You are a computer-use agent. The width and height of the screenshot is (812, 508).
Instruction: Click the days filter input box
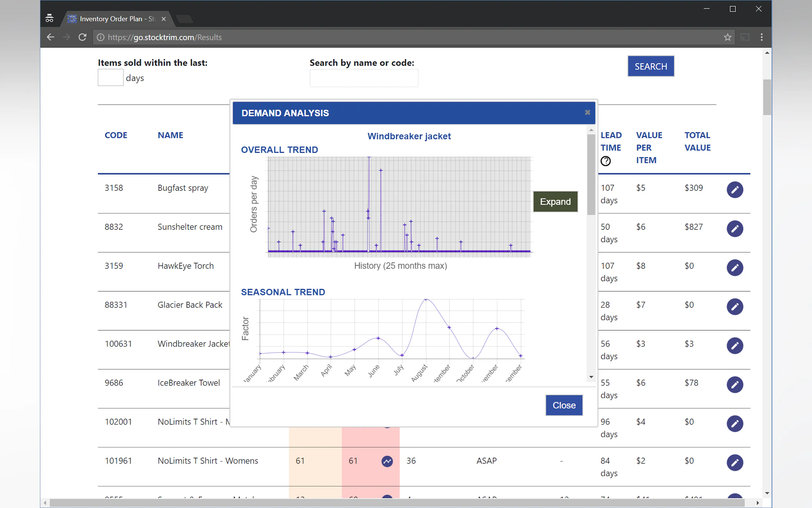click(x=110, y=78)
